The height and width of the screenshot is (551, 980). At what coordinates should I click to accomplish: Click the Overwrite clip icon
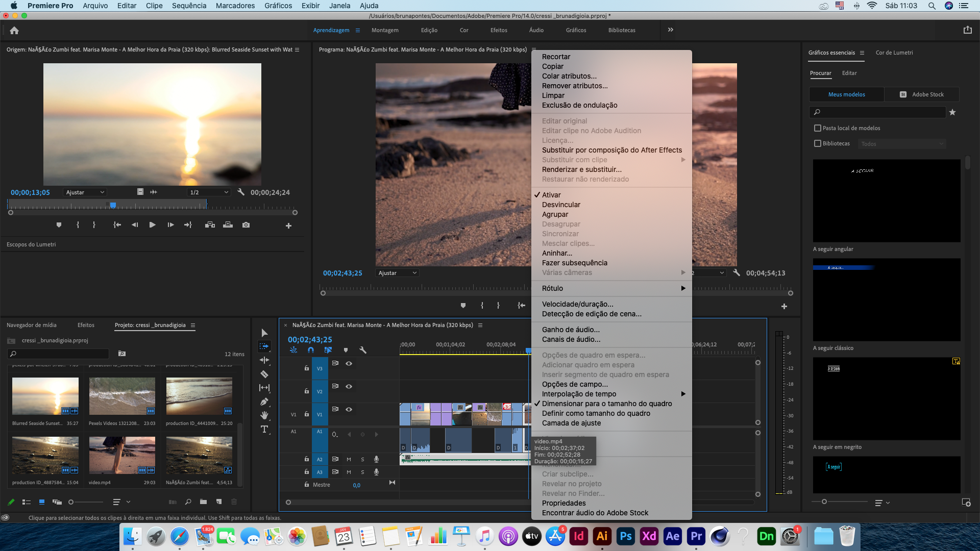228,224
